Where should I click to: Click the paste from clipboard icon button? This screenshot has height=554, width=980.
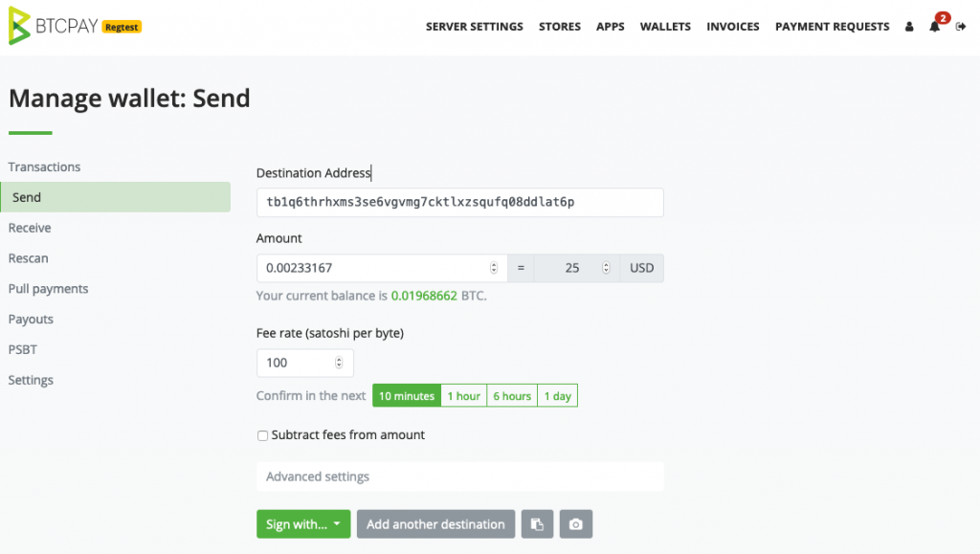tap(538, 524)
